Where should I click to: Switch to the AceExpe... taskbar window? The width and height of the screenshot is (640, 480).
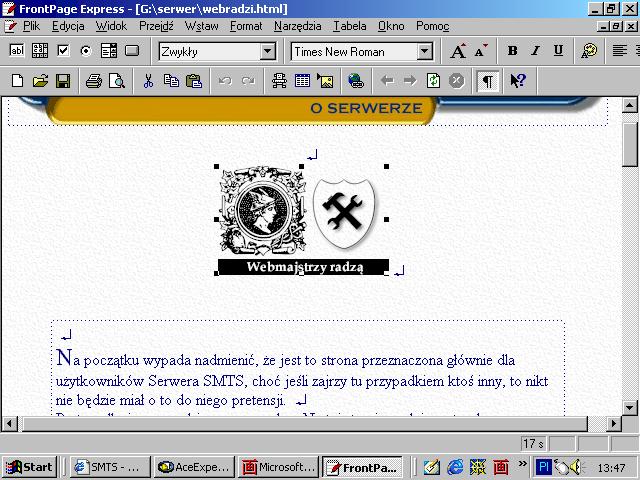(x=194, y=467)
